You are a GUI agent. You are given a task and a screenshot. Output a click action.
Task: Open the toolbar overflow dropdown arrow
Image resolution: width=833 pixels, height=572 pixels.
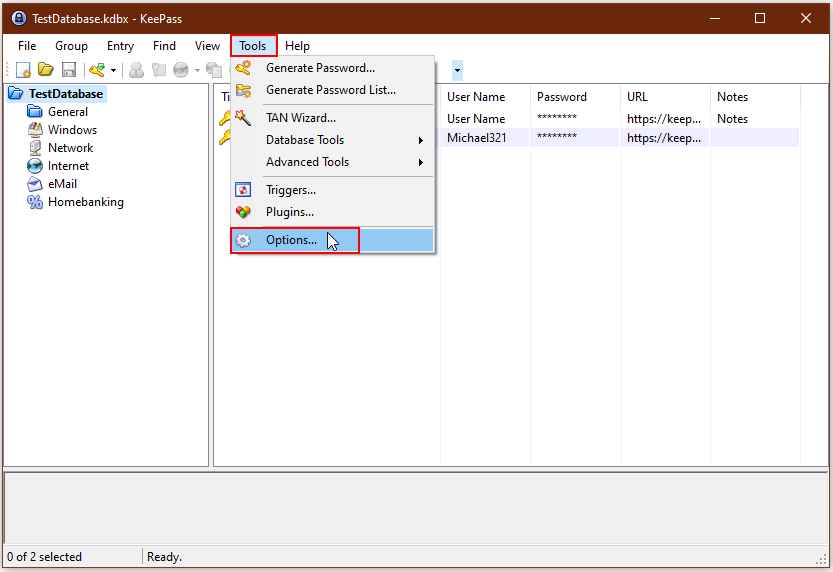(x=457, y=70)
